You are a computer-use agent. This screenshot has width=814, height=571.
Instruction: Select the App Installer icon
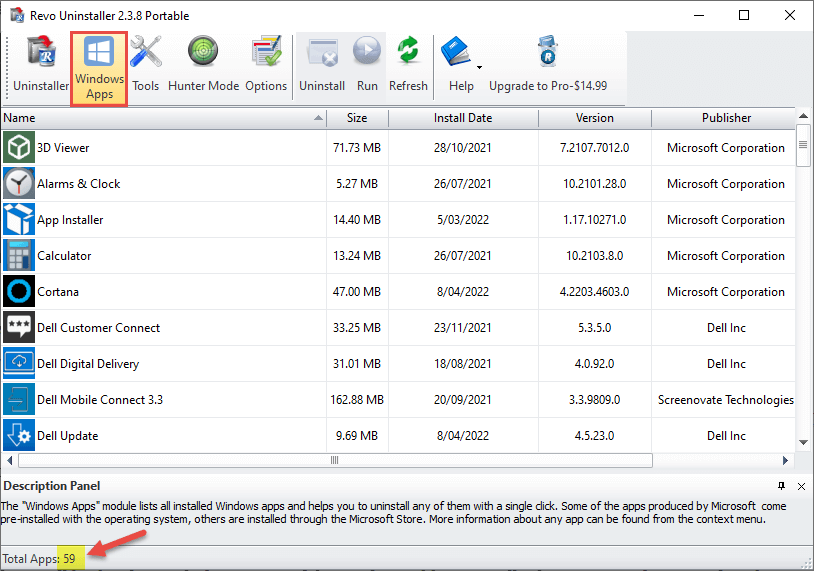click(x=19, y=220)
